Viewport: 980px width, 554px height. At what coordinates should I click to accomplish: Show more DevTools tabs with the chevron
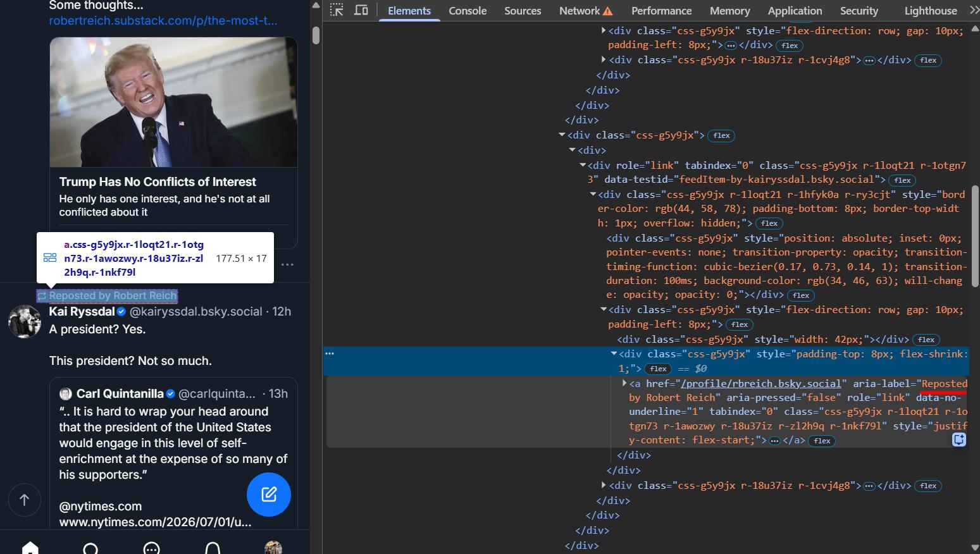974,10
